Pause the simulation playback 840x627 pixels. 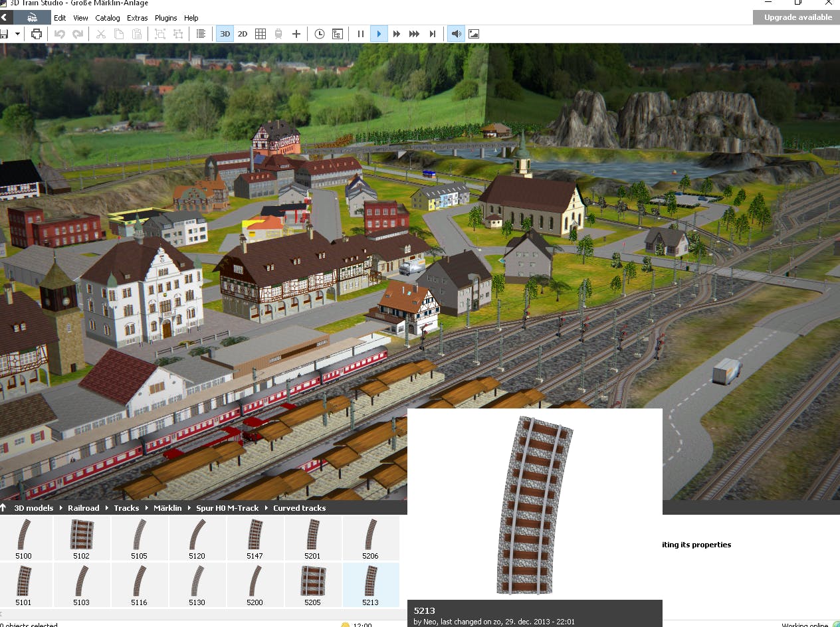[x=360, y=33]
